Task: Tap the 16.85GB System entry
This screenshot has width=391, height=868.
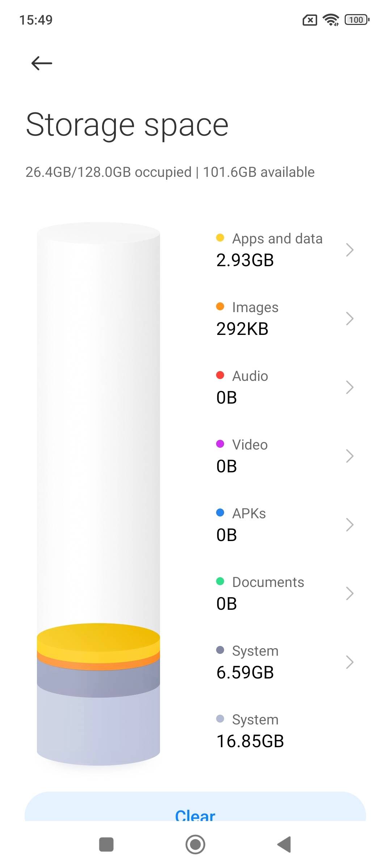Action: [250, 731]
